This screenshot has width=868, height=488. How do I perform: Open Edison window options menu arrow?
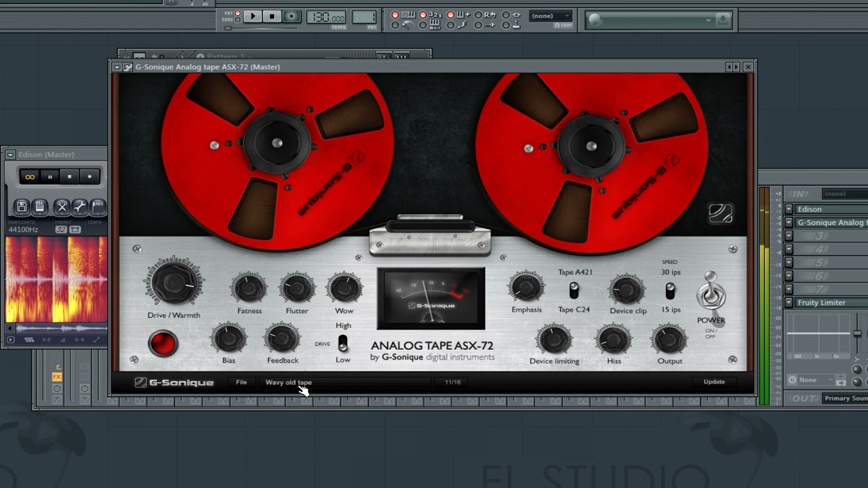click(x=10, y=155)
